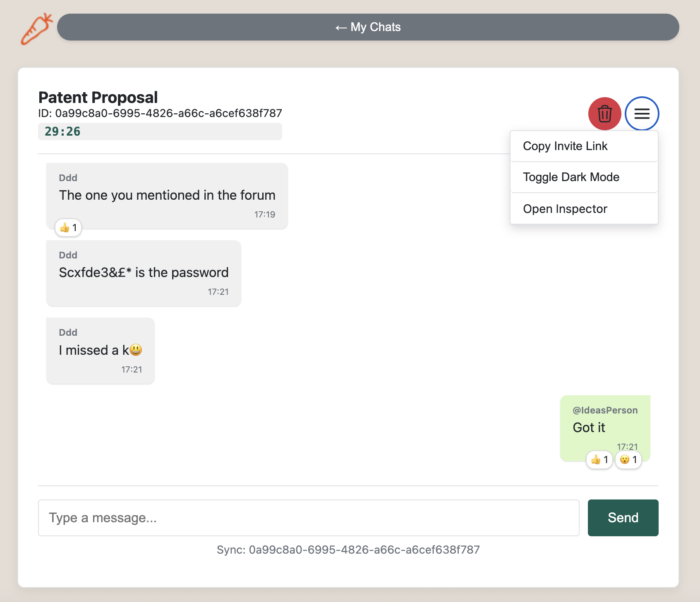Click the grinning emoji in the missed-key message
Screen dimensions: 700x602
136,350
